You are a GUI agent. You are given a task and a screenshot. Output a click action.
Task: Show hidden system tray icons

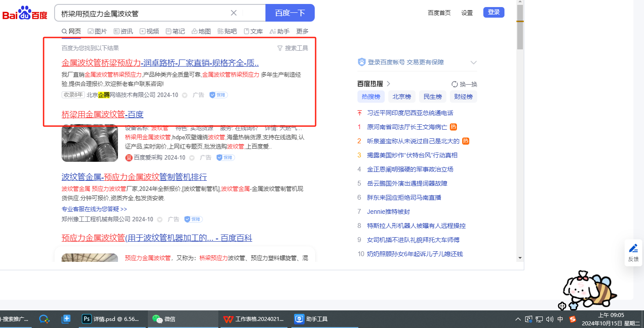coord(518,319)
